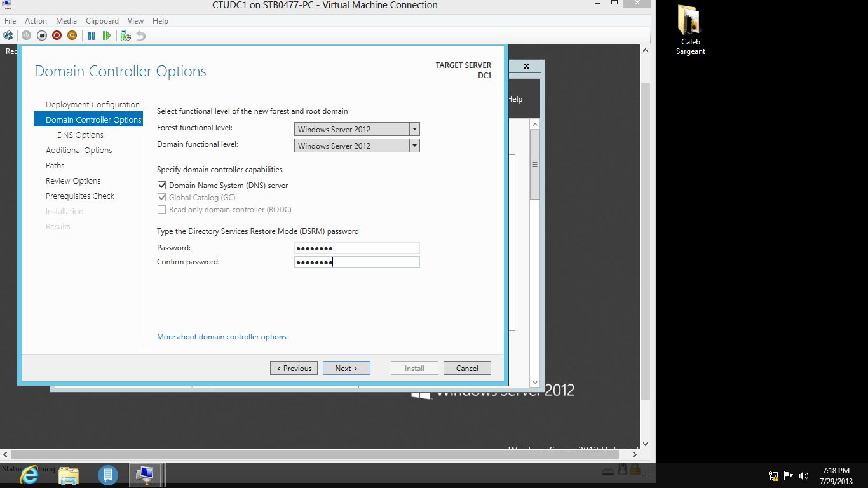Image resolution: width=868 pixels, height=488 pixels.
Task: Click the Previous button
Action: coord(294,368)
